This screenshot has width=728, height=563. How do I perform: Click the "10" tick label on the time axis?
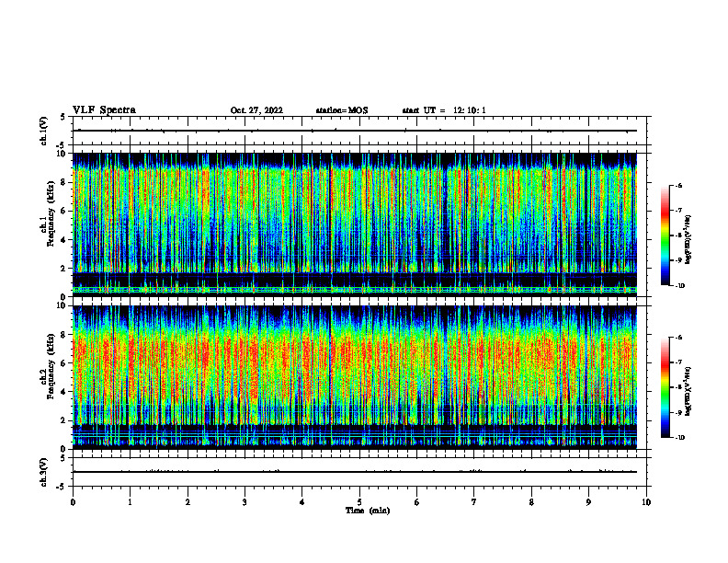click(x=646, y=502)
